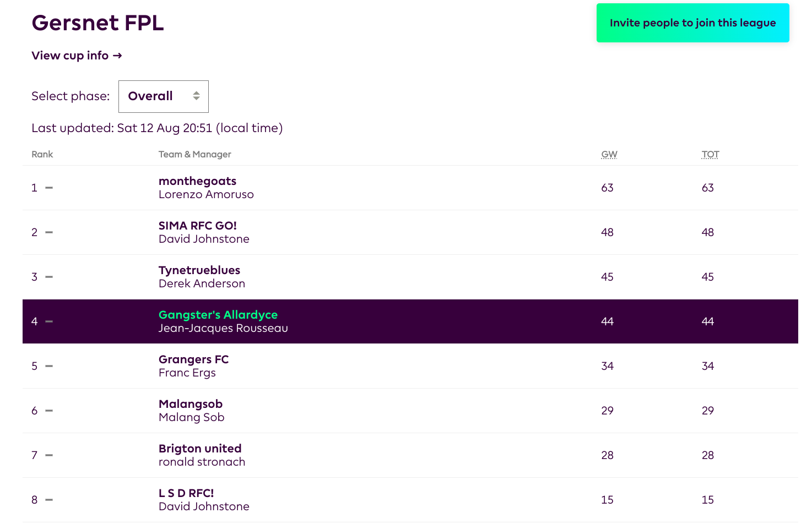Click the rank movement indicator for rank 3
Viewport: 812px width, 524px height.
coord(49,277)
